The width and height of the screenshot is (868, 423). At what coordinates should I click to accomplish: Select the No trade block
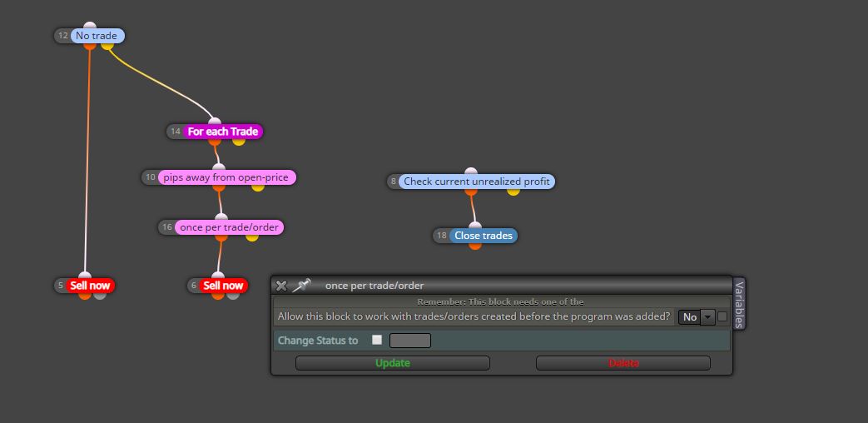pyautogui.click(x=97, y=36)
